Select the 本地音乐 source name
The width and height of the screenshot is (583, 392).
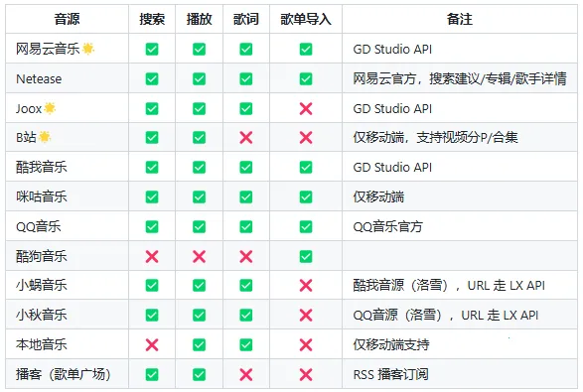click(x=42, y=344)
